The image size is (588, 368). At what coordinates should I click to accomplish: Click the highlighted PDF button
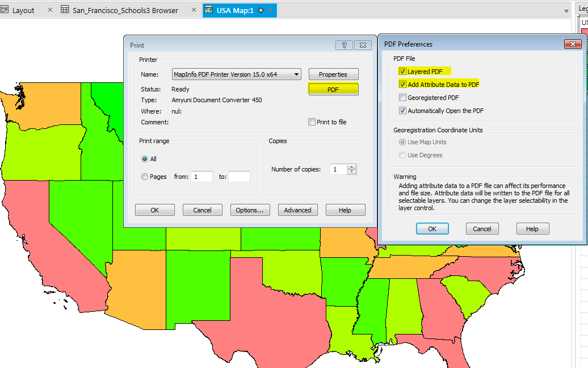tap(333, 90)
